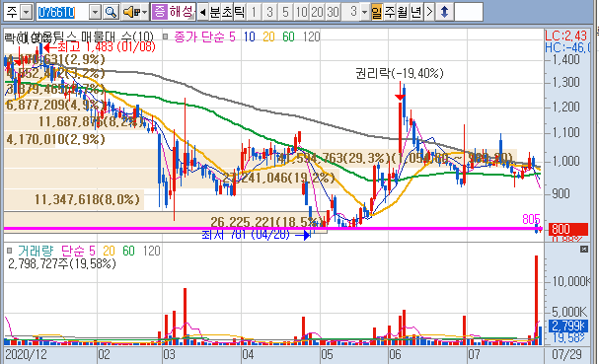Toggle the price indicator legend square

pyautogui.click(x=165, y=36)
